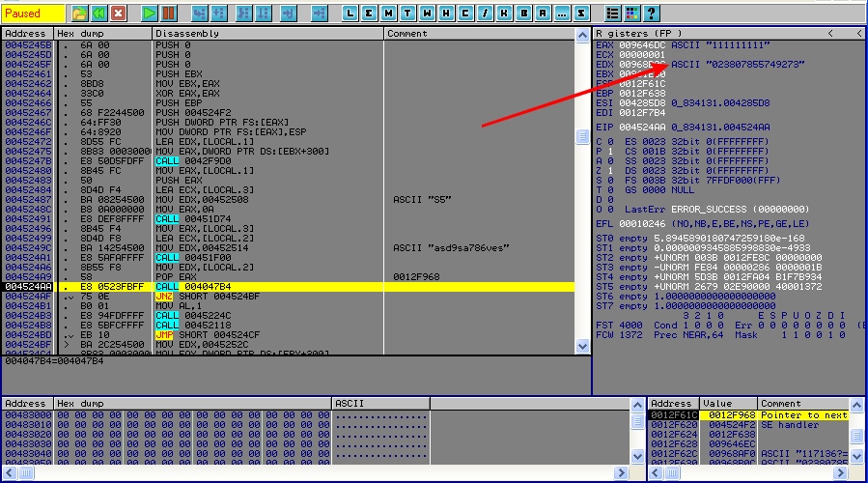
Task: Click disassembly pane scroll down arrow
Action: click(582, 346)
